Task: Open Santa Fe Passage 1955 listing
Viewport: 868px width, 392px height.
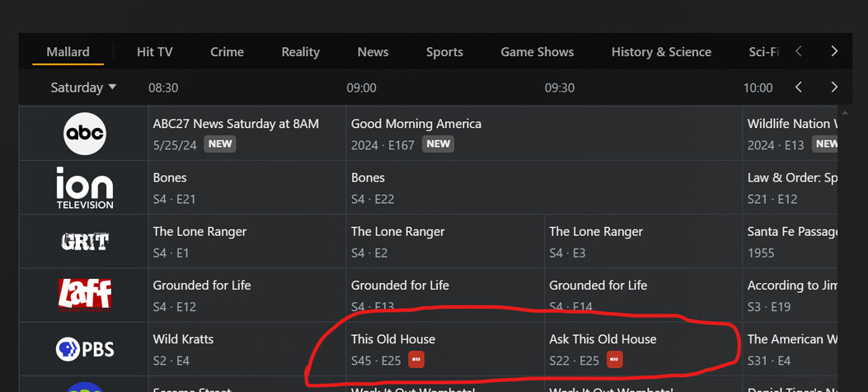Action: click(x=790, y=241)
